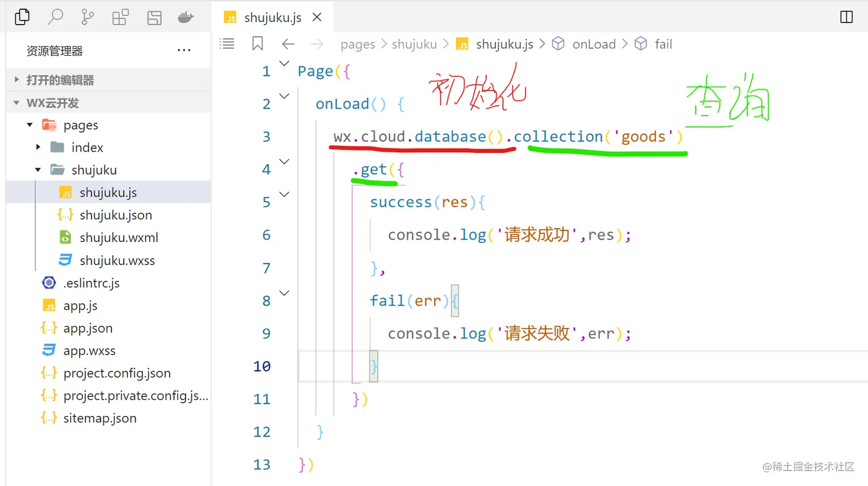Screen dimensions: 868x486
Task: Open shujuku.wxss file
Action: [108, 260]
